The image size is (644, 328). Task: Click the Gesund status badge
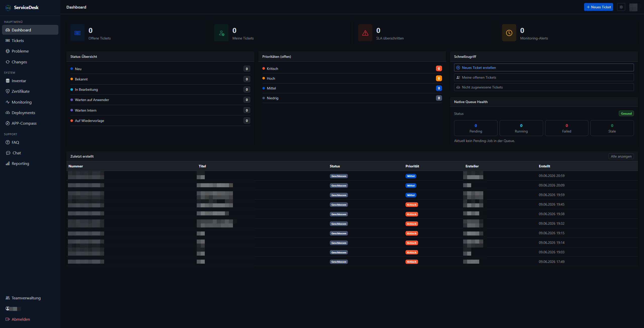point(626,114)
